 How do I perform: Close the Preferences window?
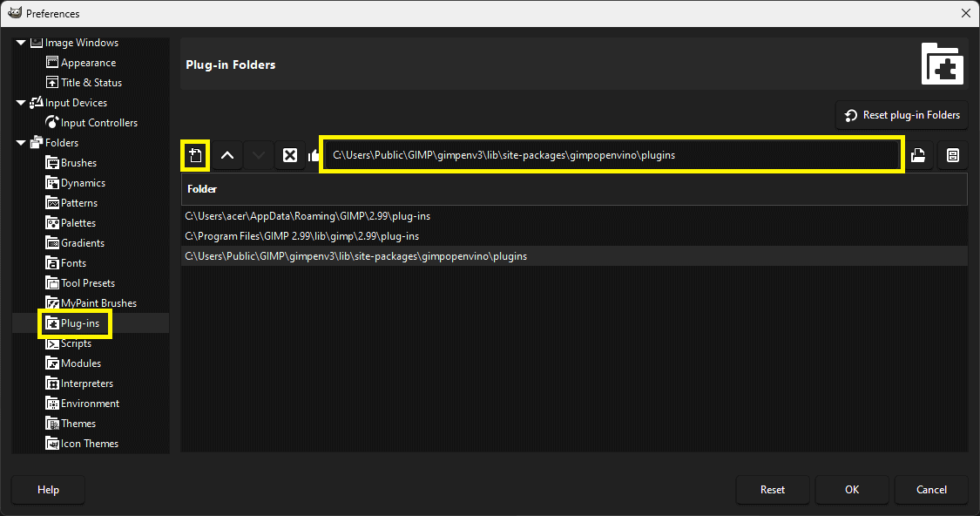click(965, 13)
